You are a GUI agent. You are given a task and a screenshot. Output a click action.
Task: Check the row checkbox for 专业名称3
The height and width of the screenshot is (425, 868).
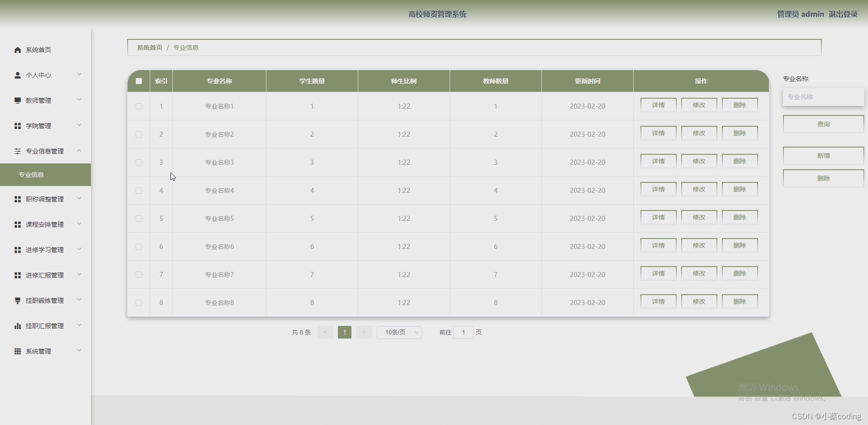[x=139, y=162]
